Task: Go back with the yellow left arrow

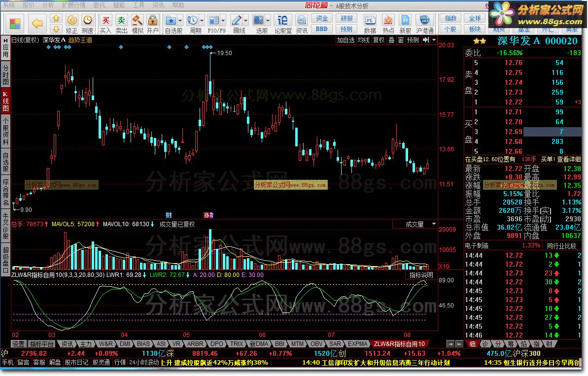Action: pyautogui.click(x=37, y=24)
